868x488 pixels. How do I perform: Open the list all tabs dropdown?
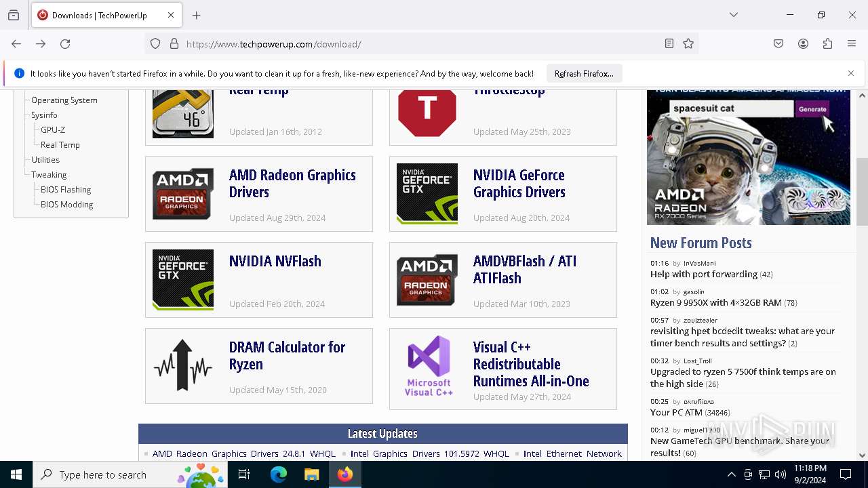734,15
